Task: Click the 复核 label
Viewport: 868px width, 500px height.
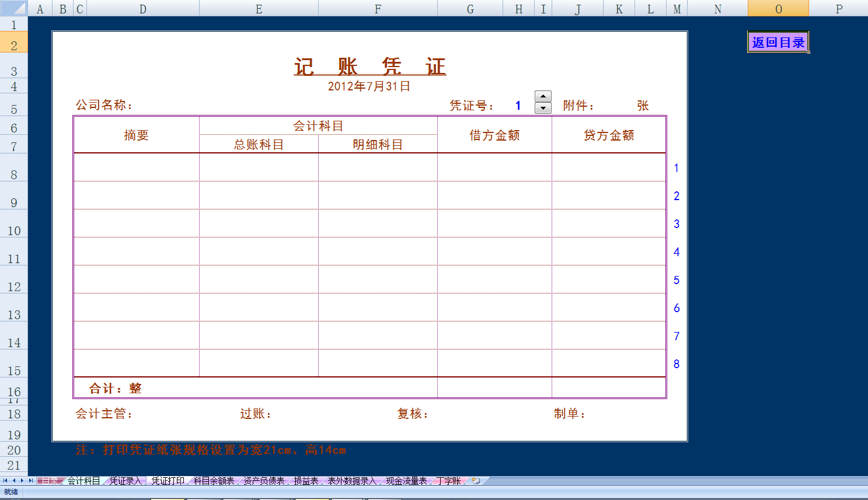Action: coord(413,414)
